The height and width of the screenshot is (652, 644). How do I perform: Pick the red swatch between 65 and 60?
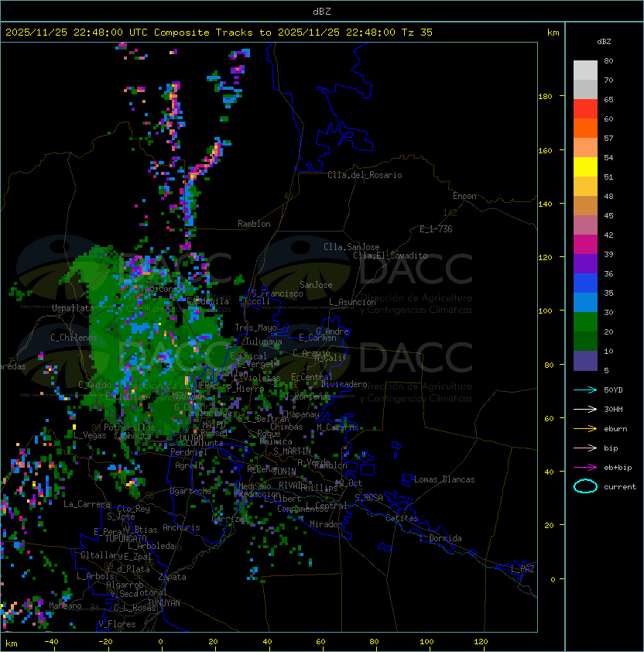(x=585, y=109)
